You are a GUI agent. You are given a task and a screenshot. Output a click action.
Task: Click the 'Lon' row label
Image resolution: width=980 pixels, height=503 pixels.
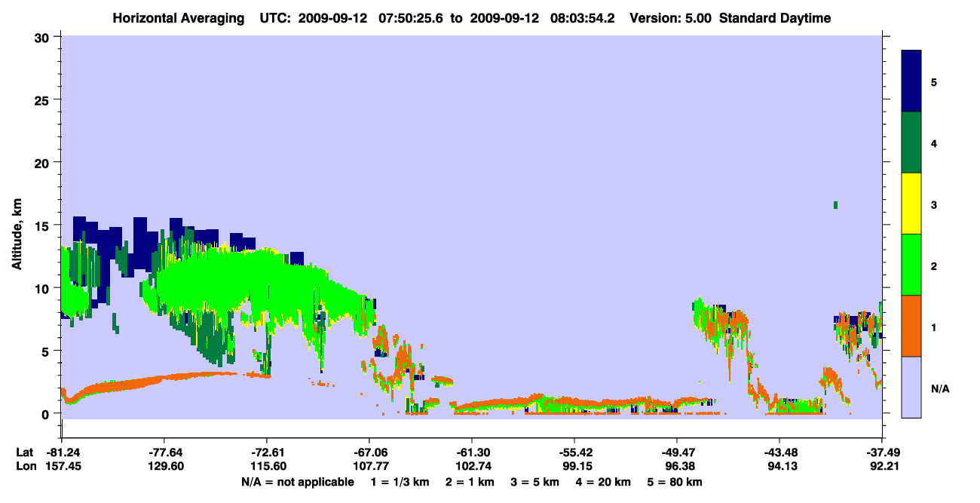click(x=26, y=466)
